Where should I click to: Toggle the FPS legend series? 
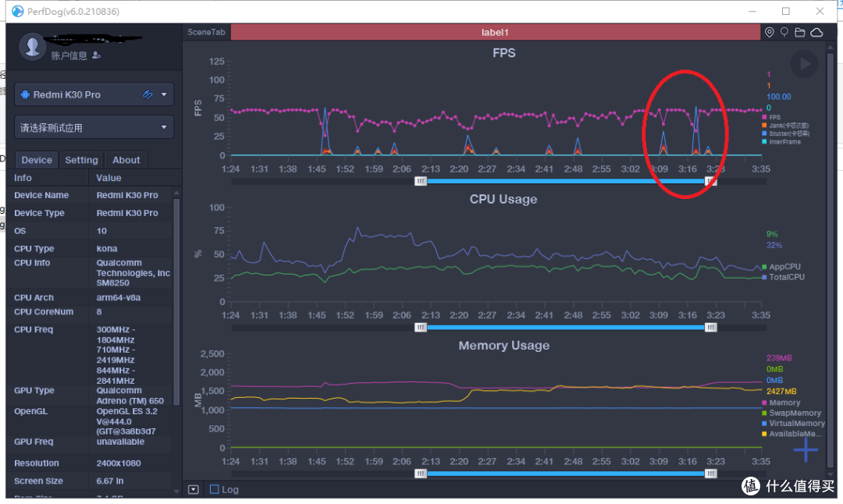coord(774,117)
